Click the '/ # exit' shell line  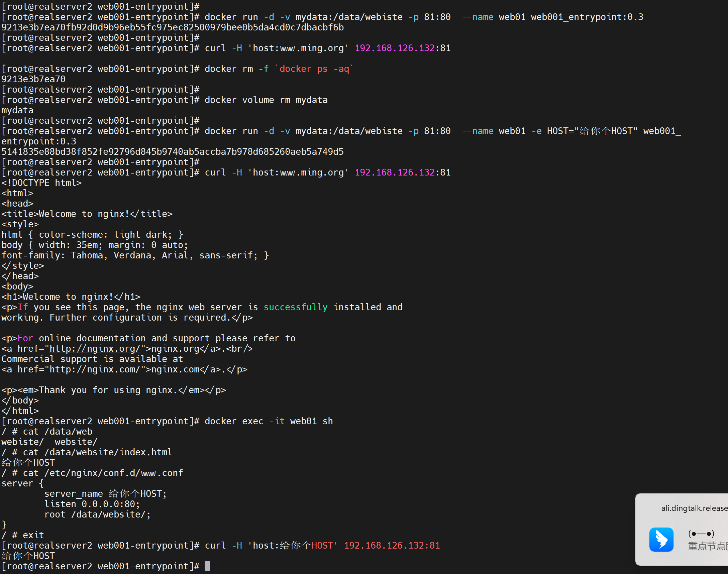(x=23, y=535)
